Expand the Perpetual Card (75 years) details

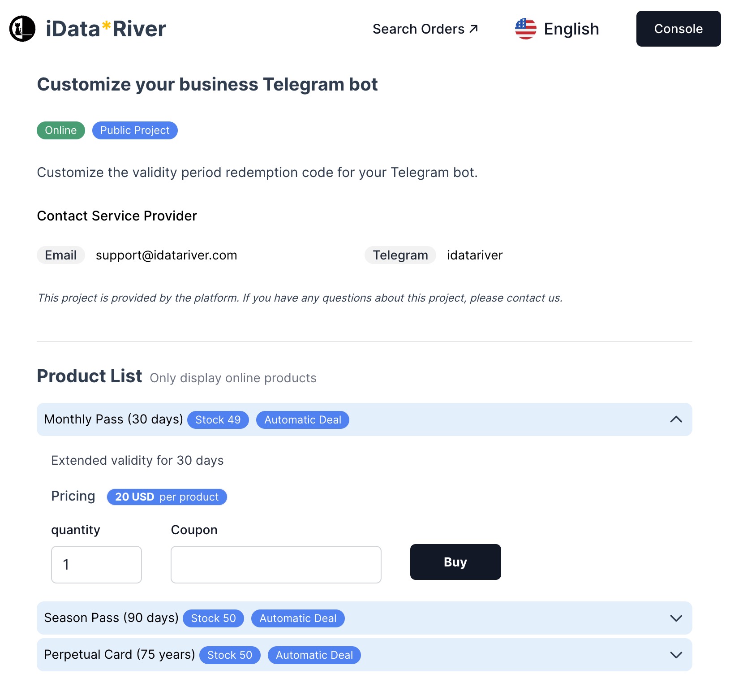pyautogui.click(x=676, y=655)
